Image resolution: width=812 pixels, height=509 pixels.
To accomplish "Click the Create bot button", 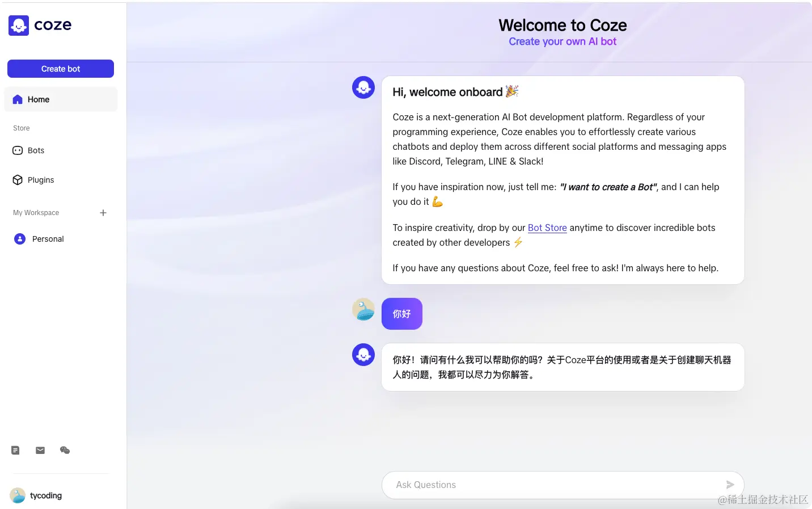I will 61,69.
